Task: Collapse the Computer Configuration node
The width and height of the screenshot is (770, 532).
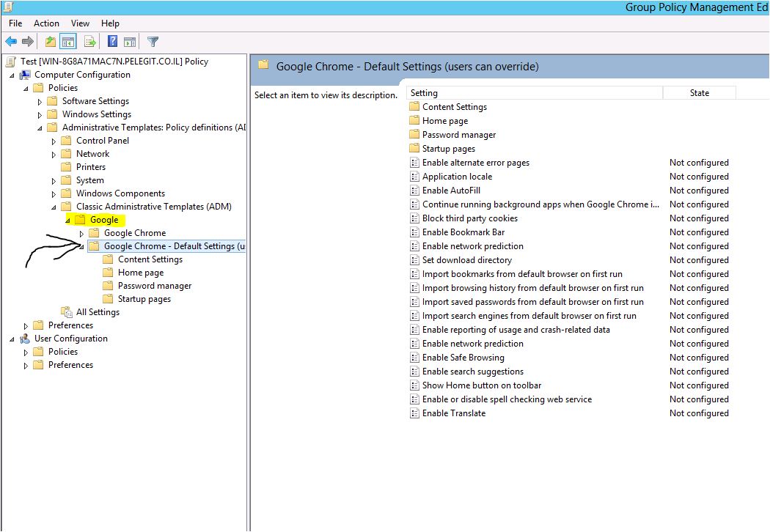Action: point(12,75)
